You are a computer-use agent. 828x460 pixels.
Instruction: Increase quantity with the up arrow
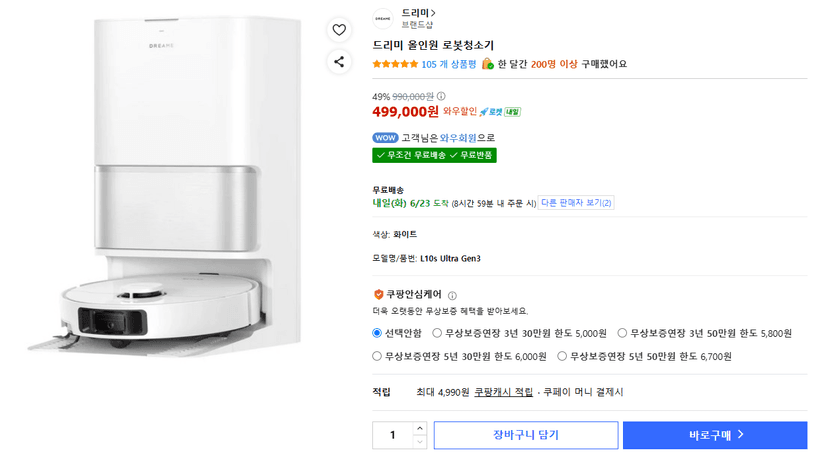point(420,428)
